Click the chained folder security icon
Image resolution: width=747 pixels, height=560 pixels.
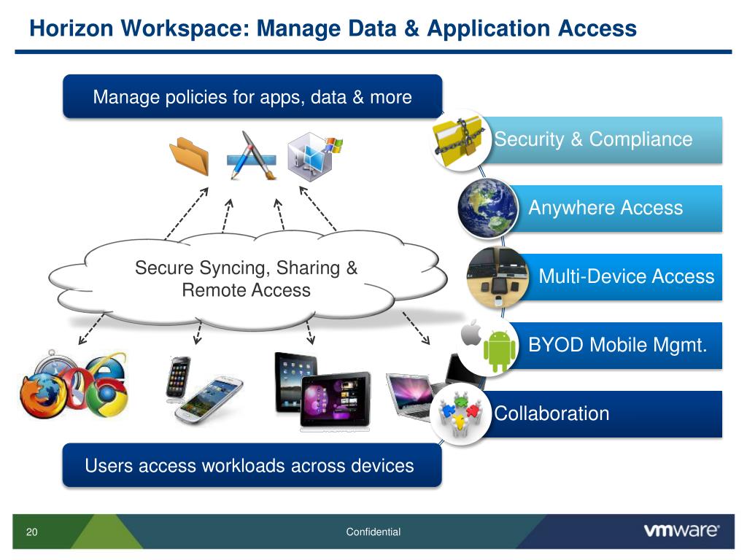[460, 141]
